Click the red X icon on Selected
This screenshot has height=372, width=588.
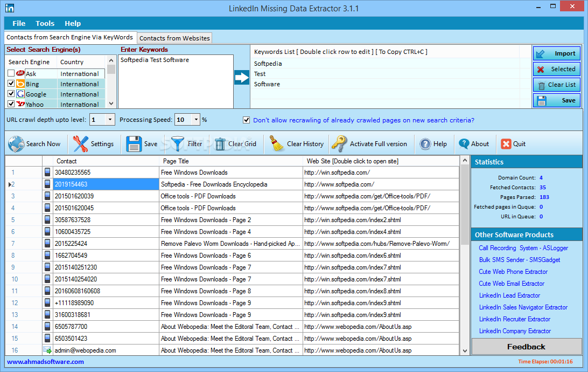[x=541, y=70]
